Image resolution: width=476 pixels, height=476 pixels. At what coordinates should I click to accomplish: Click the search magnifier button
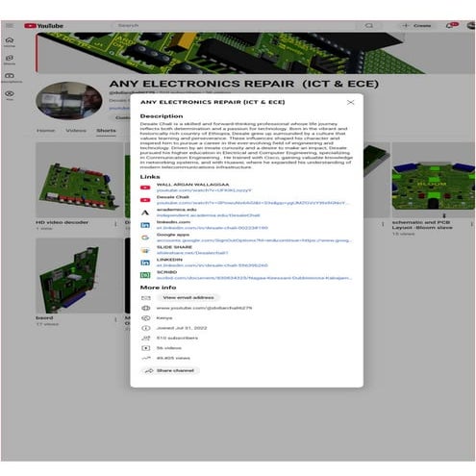[x=368, y=25]
